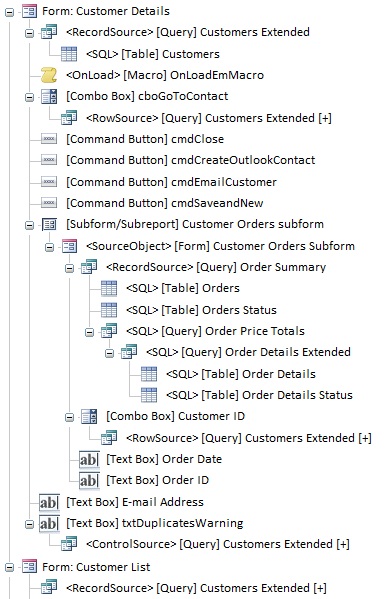Click the text box icon for Order Date
Screen dimensions: 387x599
[89, 459]
